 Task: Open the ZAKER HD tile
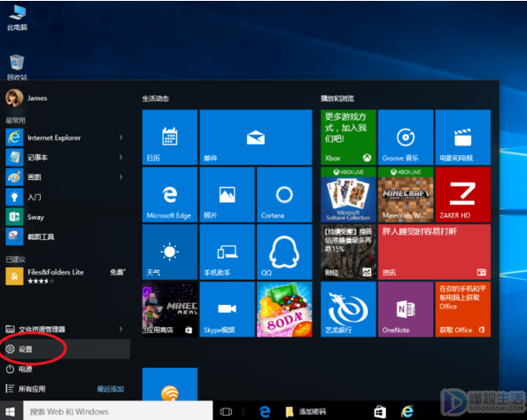(463, 195)
